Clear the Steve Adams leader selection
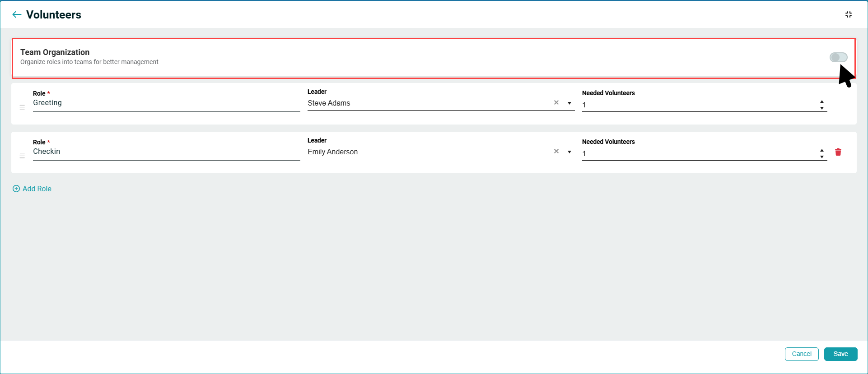The width and height of the screenshot is (868, 374). (556, 103)
